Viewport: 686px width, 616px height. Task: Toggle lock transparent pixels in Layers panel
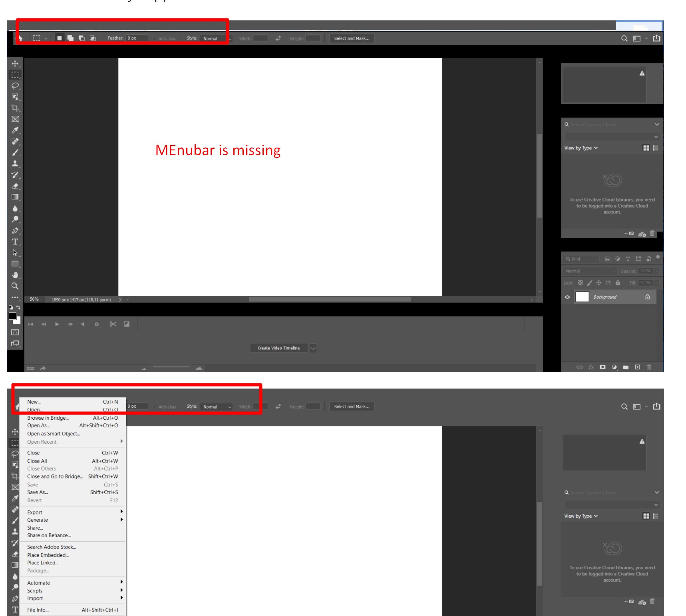(x=580, y=283)
